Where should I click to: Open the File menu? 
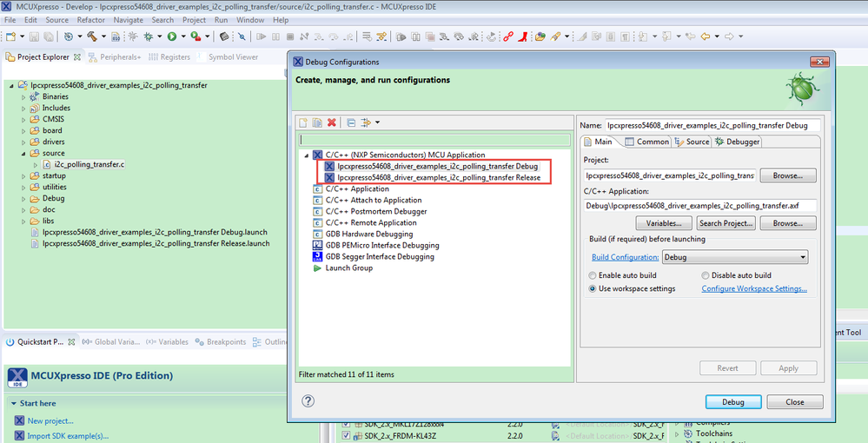tap(10, 20)
